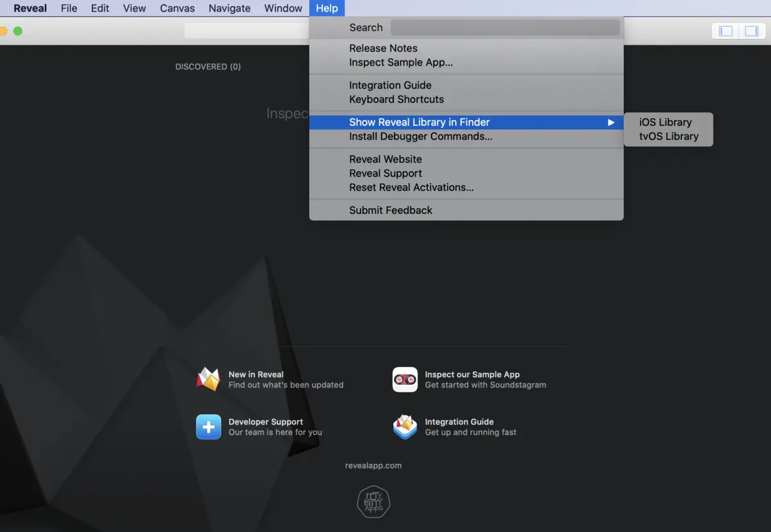
Task: Open the Reveal application menu
Action: (30, 8)
